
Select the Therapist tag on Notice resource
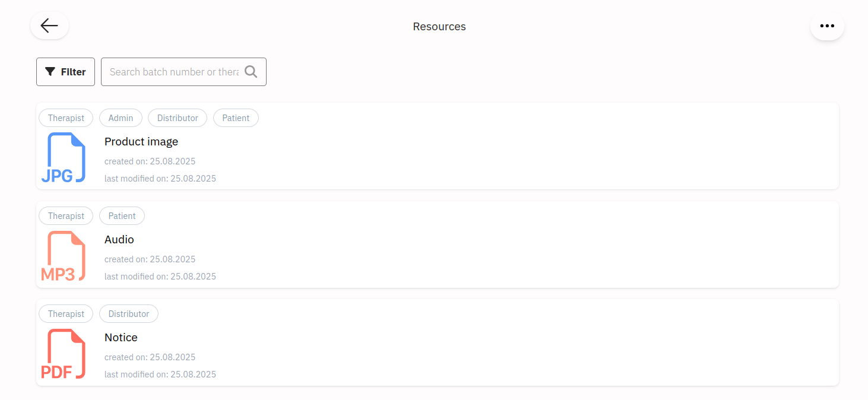click(66, 314)
